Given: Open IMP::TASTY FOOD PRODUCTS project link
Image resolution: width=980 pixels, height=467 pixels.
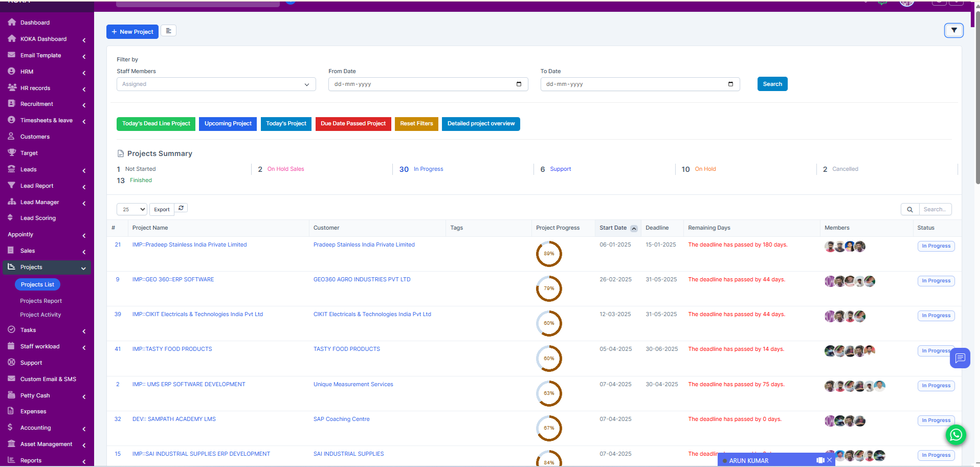Looking at the screenshot, I should pyautogui.click(x=172, y=349).
